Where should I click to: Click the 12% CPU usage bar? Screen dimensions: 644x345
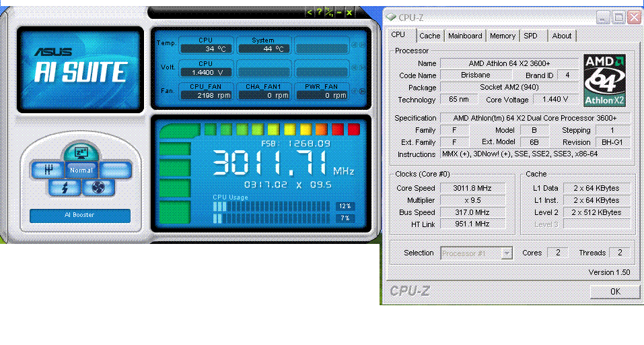pos(271,206)
